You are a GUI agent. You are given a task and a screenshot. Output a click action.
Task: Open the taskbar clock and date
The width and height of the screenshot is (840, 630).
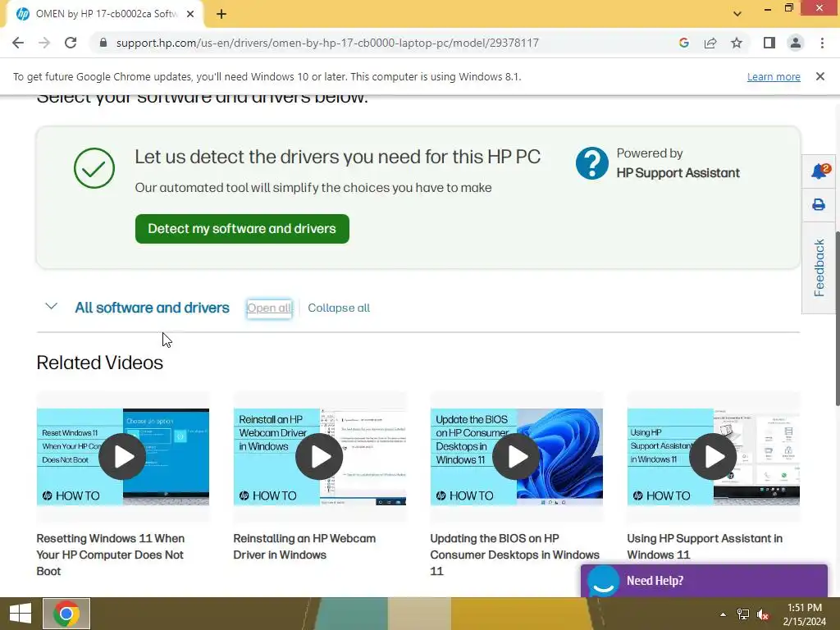tap(804, 614)
